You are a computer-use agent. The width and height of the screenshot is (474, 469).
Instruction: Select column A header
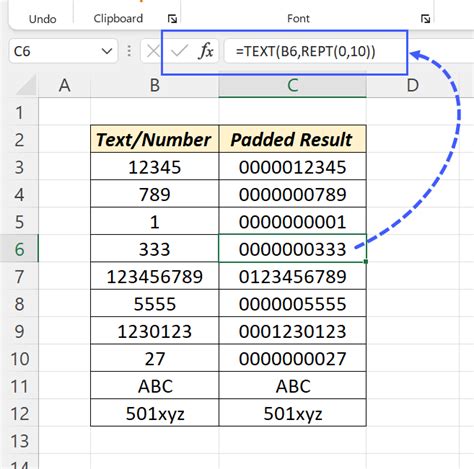(65, 86)
